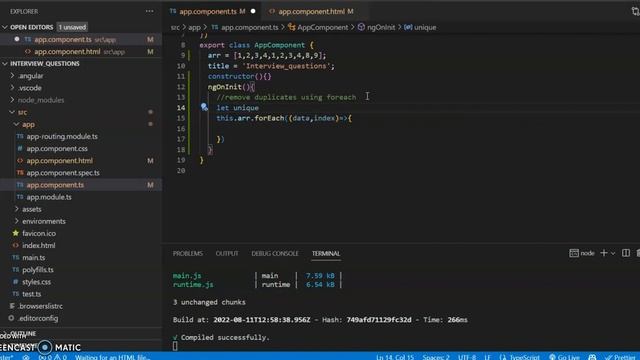Open Explorer panel more actions ellipsis
Image resolution: width=640 pixels, height=360 pixels.
click(x=149, y=11)
